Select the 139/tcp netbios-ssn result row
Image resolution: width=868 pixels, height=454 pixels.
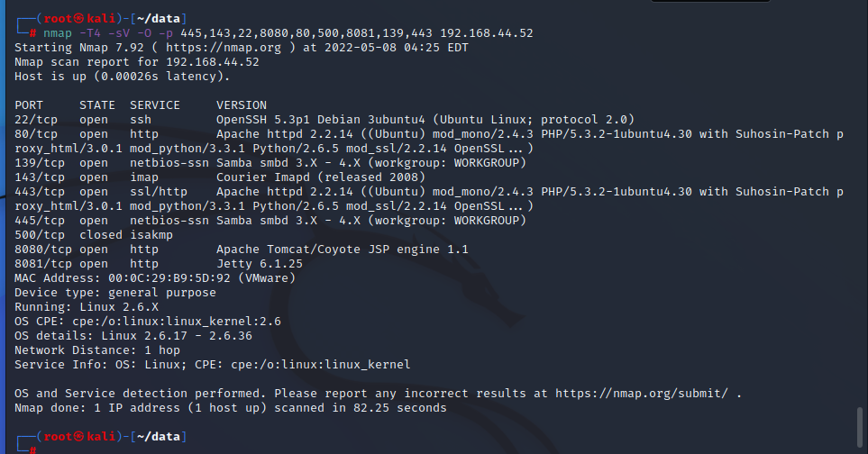[270, 162]
